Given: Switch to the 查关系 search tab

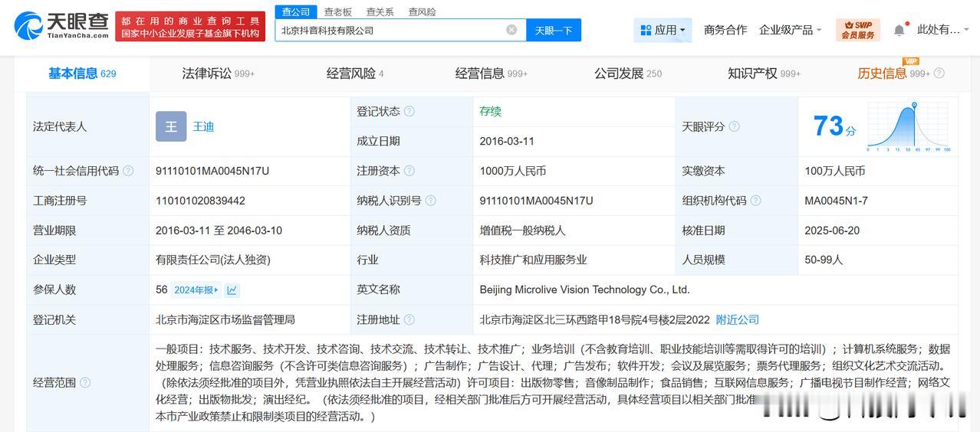Looking at the screenshot, I should pyautogui.click(x=380, y=11).
